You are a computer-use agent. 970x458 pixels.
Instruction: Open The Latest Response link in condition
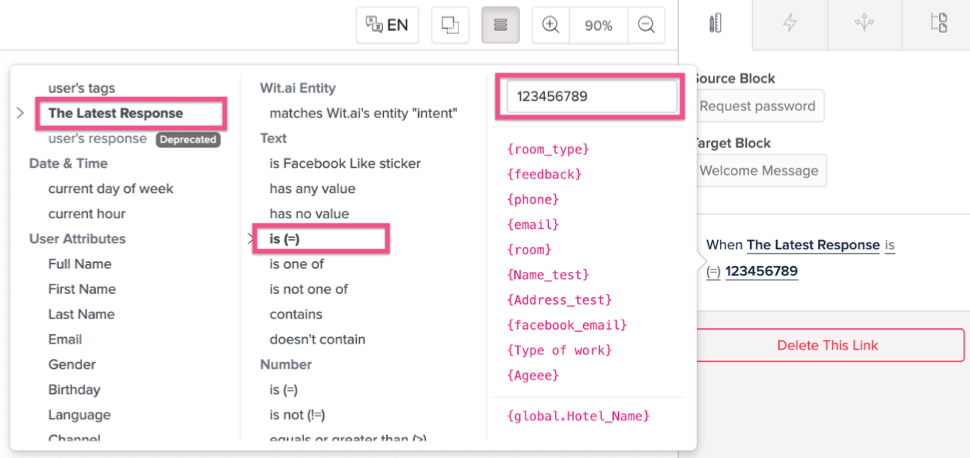(x=813, y=245)
